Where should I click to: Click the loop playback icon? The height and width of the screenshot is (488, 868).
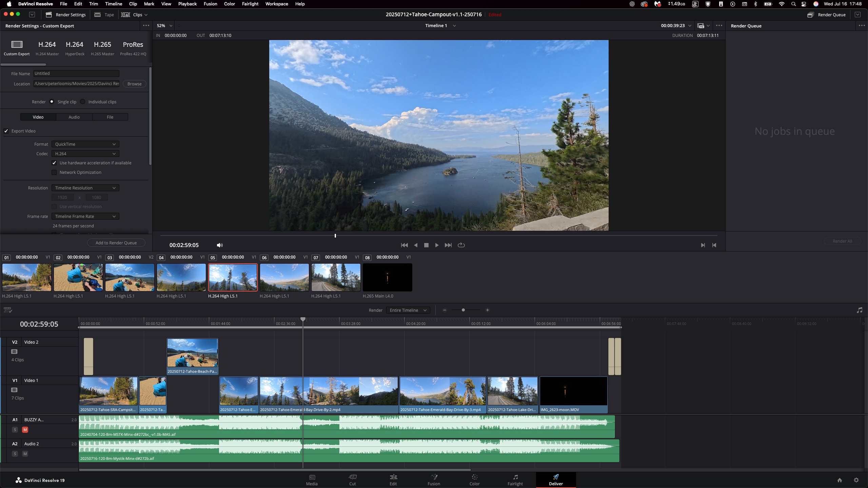pos(461,245)
